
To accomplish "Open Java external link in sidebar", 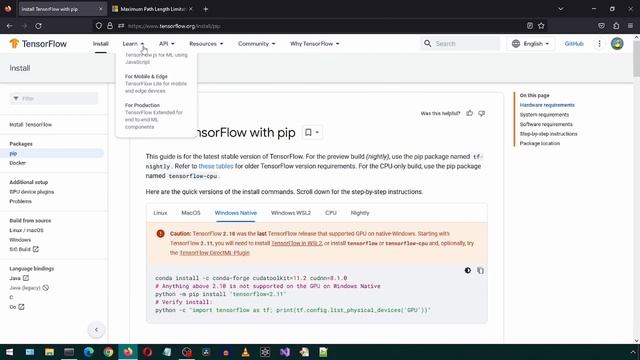I will click(19, 278).
